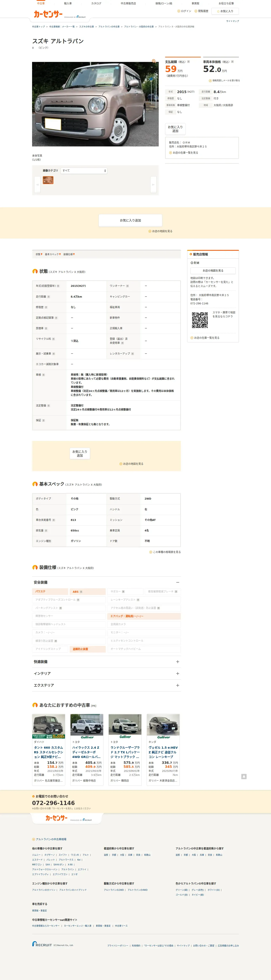
Task: Open the 輸入車 tab in top navigation
Action: (68, 3)
